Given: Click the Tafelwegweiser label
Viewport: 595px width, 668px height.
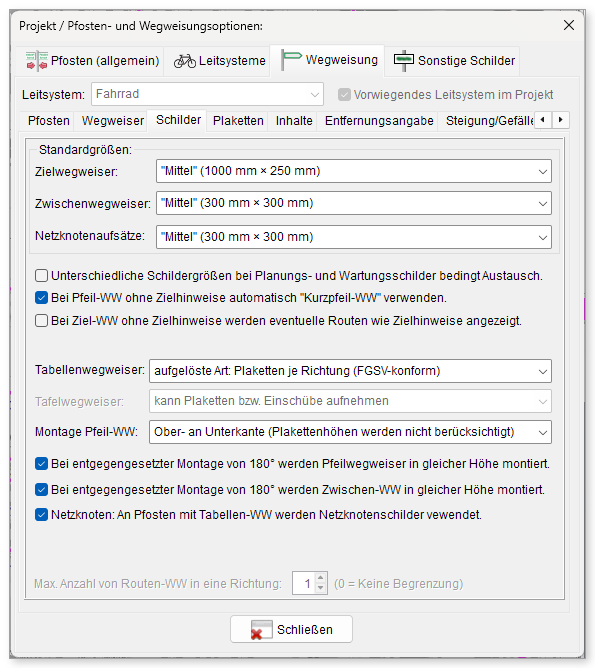Looking at the screenshot, I should point(79,402).
